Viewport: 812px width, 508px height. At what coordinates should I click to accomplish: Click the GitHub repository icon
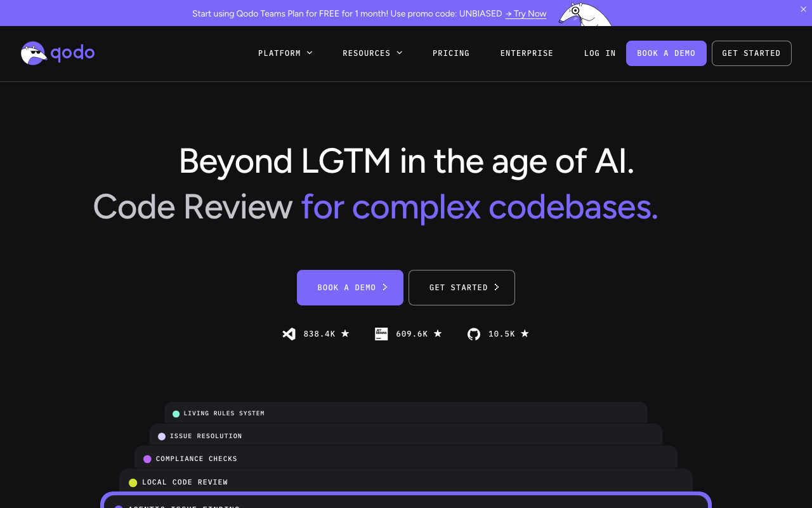[x=473, y=333]
